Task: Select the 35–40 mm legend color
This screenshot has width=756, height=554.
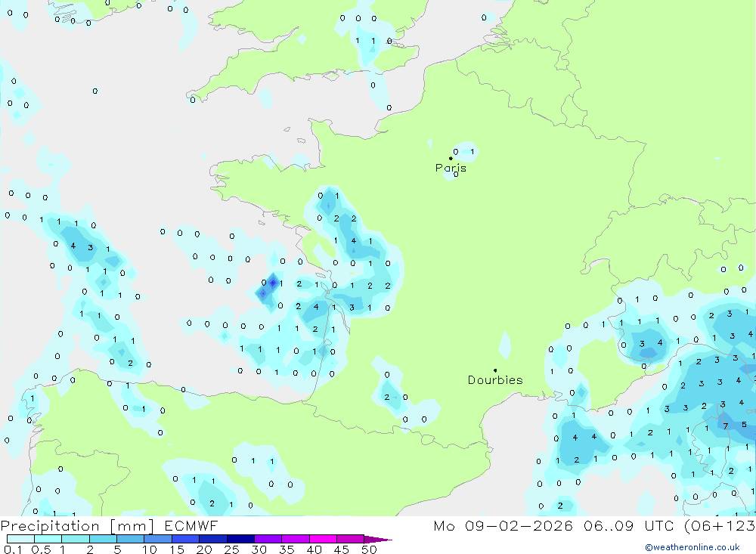Action: coord(296,539)
